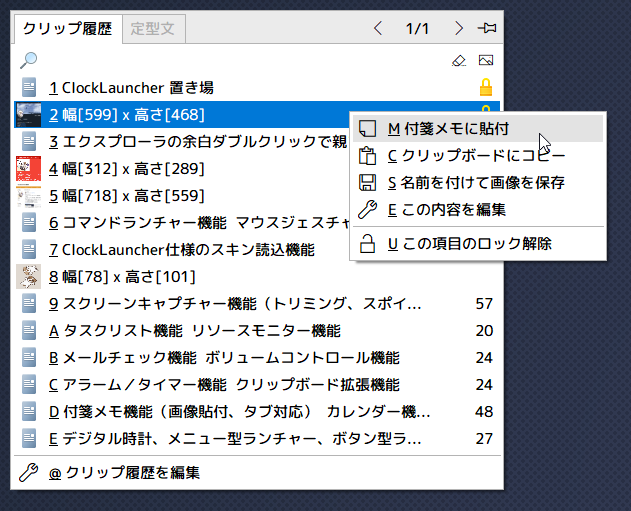Click sticky note icon in context menu
631x511 pixels.
coord(367,129)
